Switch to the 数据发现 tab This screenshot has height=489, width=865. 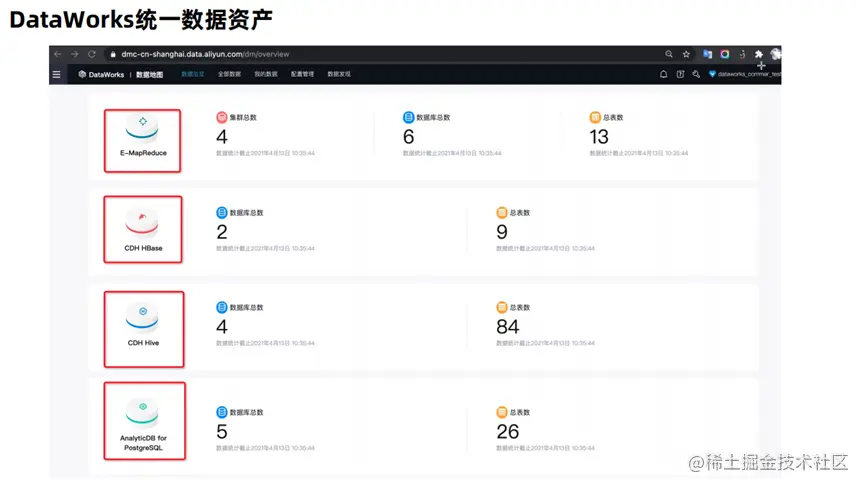pyautogui.click(x=339, y=74)
